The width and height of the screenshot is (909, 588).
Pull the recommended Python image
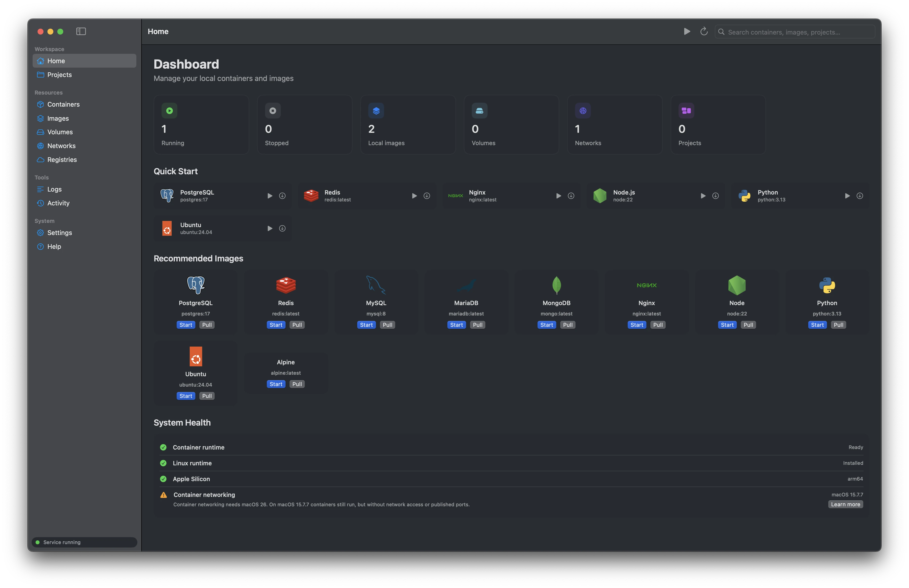(x=838, y=325)
